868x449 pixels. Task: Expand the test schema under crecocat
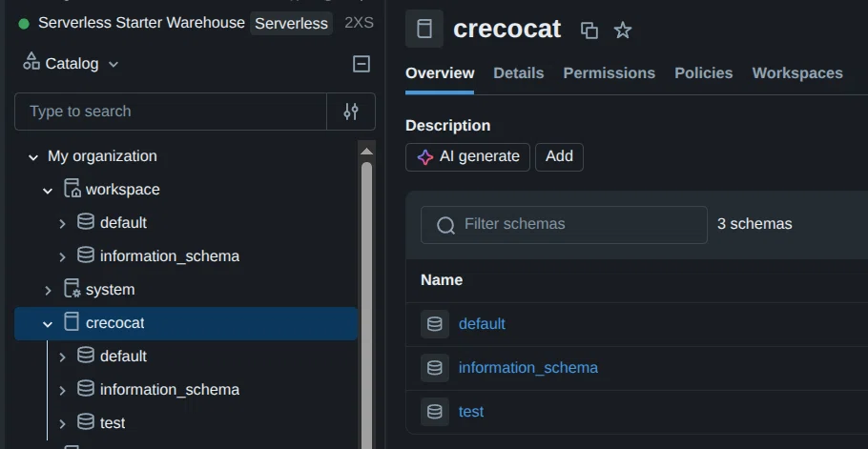click(62, 424)
